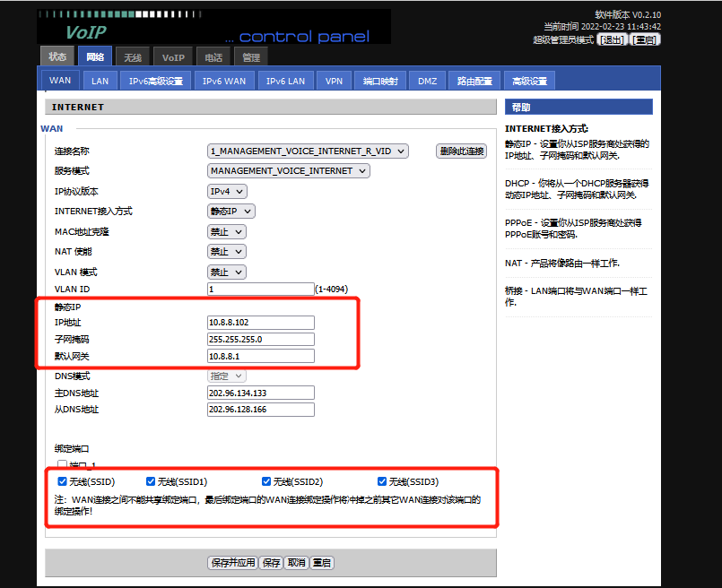
Task: Click the 保存并应用 button
Action: [231, 563]
